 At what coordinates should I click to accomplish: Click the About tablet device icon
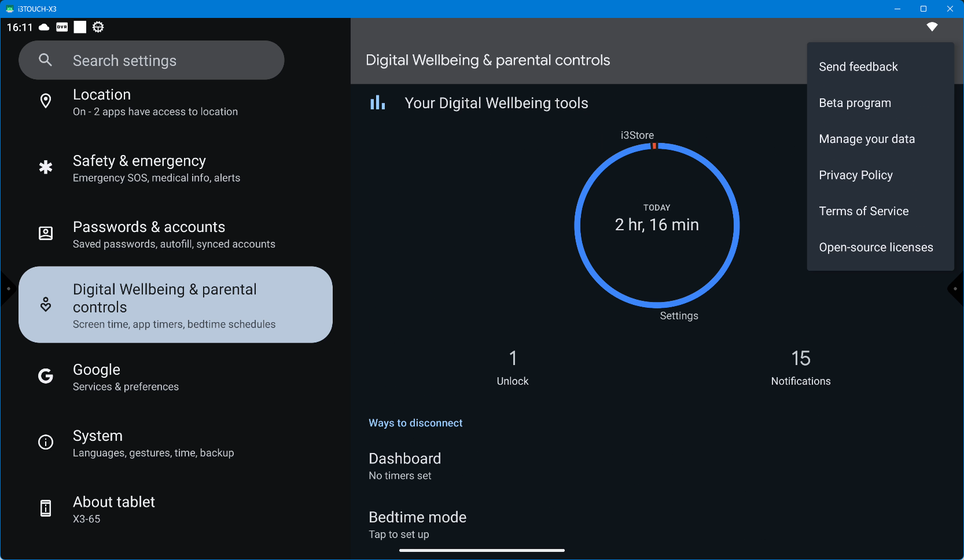click(45, 509)
